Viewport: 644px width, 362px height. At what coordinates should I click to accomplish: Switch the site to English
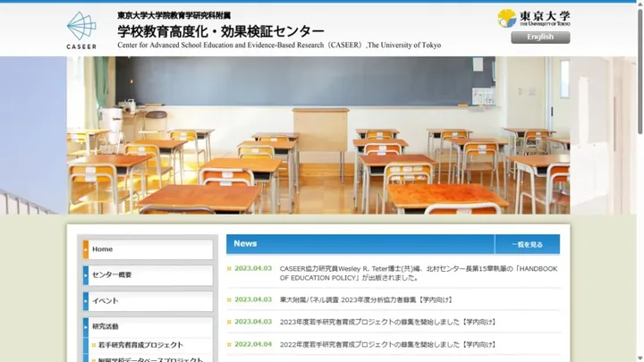540,37
